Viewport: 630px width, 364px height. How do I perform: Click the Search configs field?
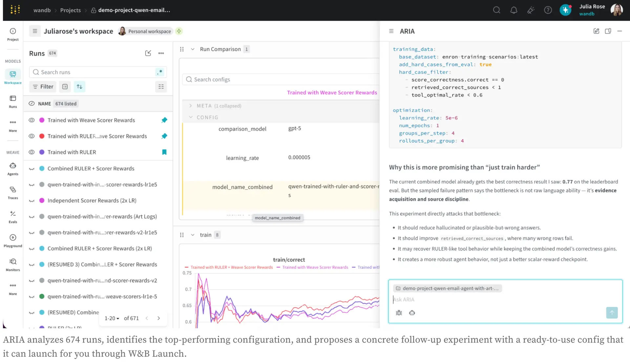281,79
